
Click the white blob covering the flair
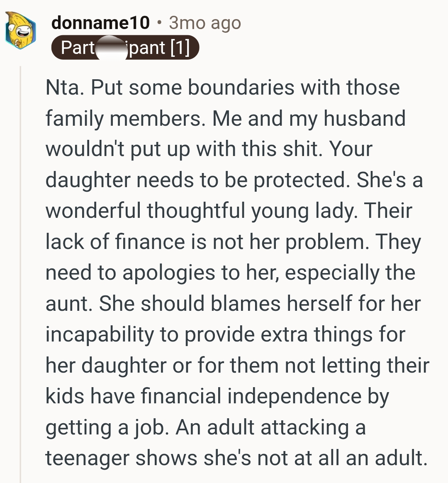click(112, 47)
